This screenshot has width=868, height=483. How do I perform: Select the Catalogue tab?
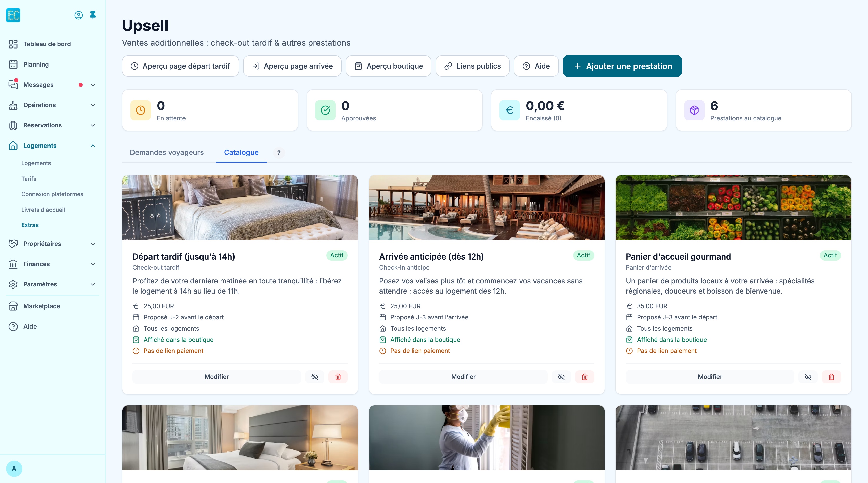click(241, 152)
